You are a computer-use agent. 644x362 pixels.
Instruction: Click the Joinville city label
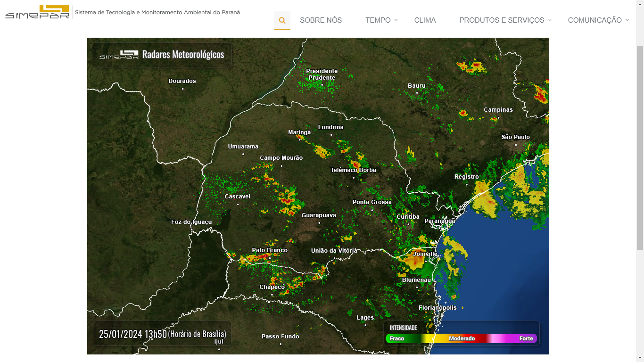[425, 254]
